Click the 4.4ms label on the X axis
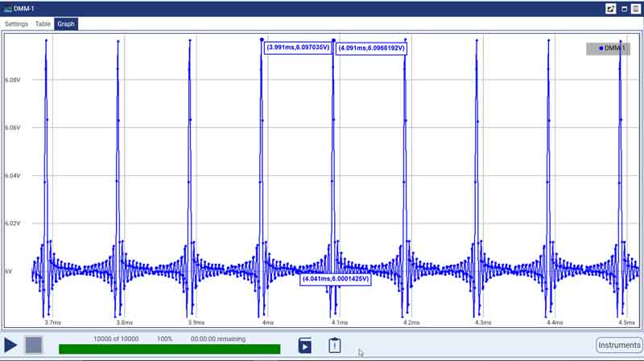 tap(554, 322)
